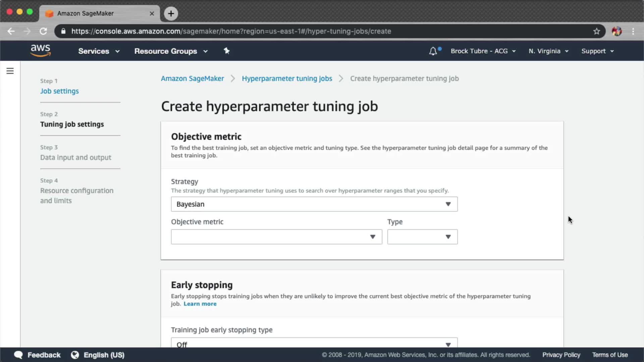Expand the Strategy Bayesian dropdown
The width and height of the screenshot is (644, 362).
click(x=314, y=204)
